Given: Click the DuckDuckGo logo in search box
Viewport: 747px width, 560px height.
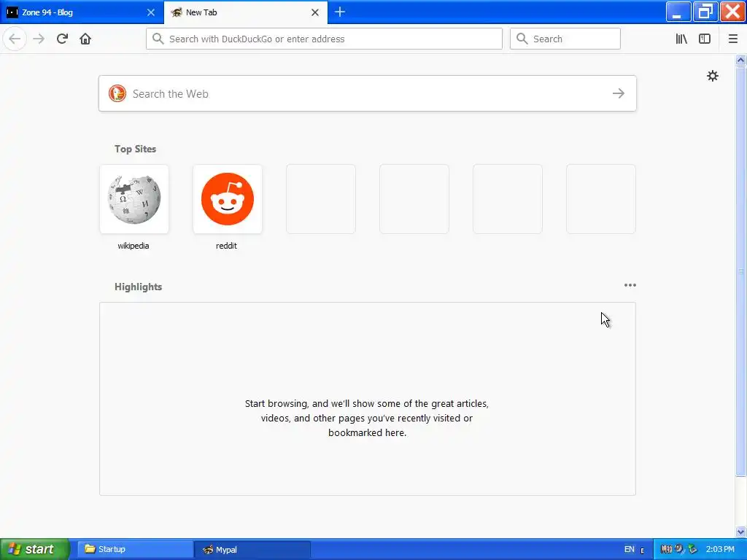Looking at the screenshot, I should [117, 93].
